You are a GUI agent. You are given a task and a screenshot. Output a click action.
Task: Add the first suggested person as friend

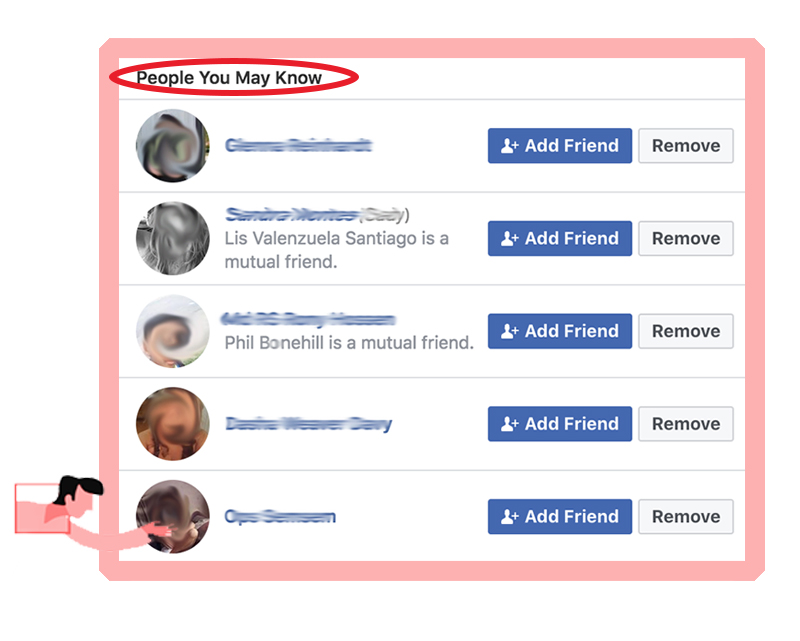(560, 145)
